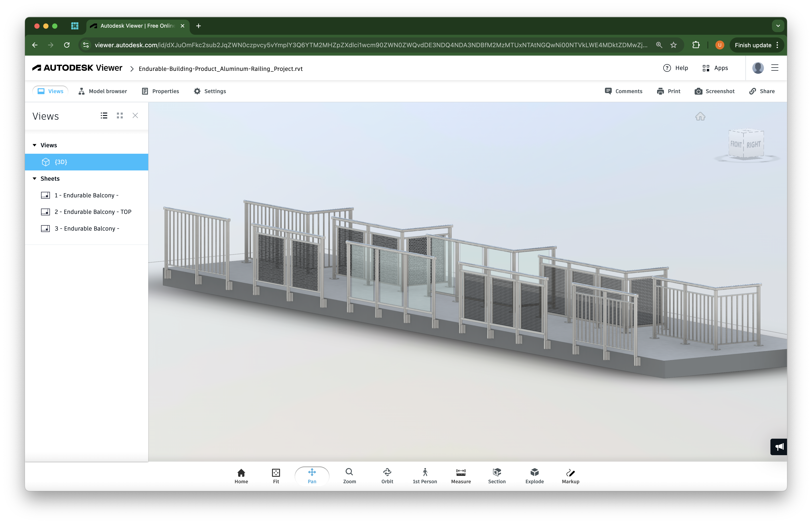The width and height of the screenshot is (812, 524).
Task: Close the Autodesk Viewer tab
Action: pos(183,26)
